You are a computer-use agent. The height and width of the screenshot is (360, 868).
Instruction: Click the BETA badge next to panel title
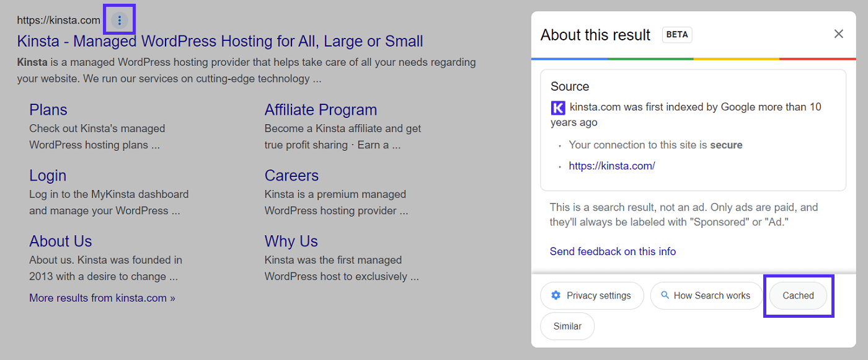tap(676, 35)
